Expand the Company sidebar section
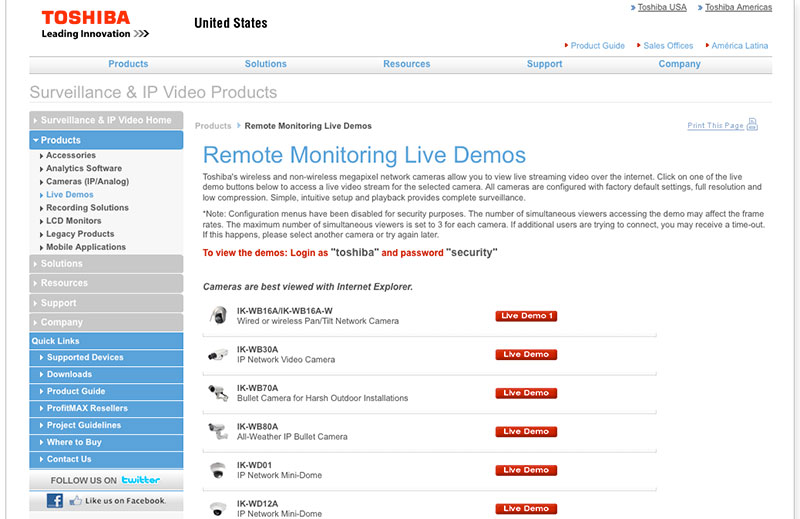This screenshot has height=519, width=800. click(x=106, y=322)
